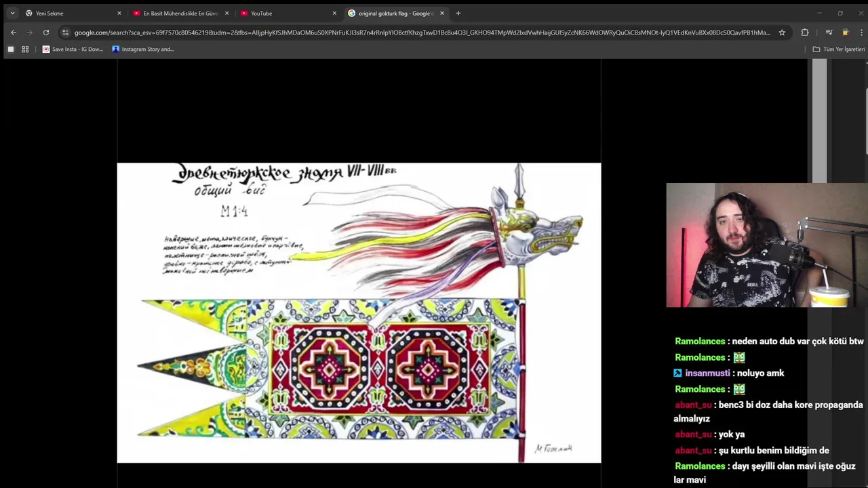Click the Göktürk flag drawing image
Viewport: 868px width, 488px height.
(359, 312)
